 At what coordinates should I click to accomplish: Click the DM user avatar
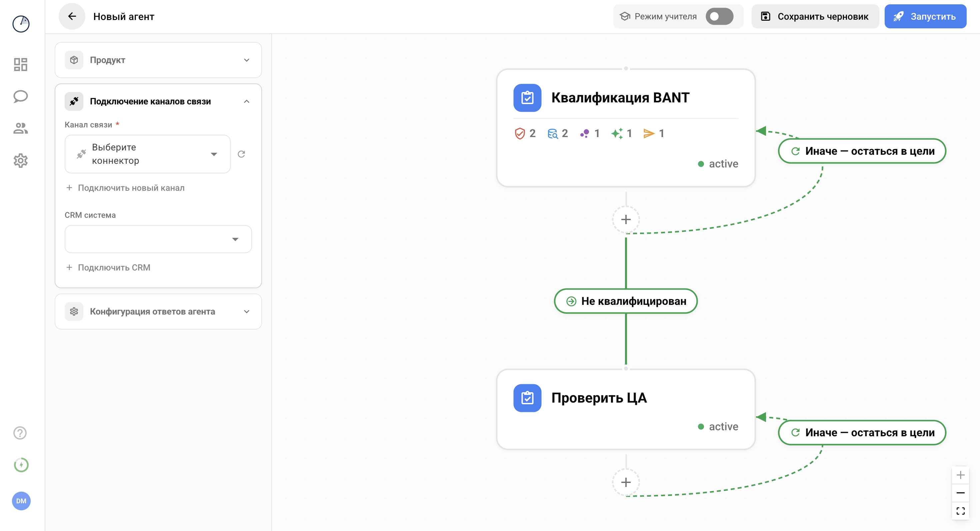coord(21,501)
